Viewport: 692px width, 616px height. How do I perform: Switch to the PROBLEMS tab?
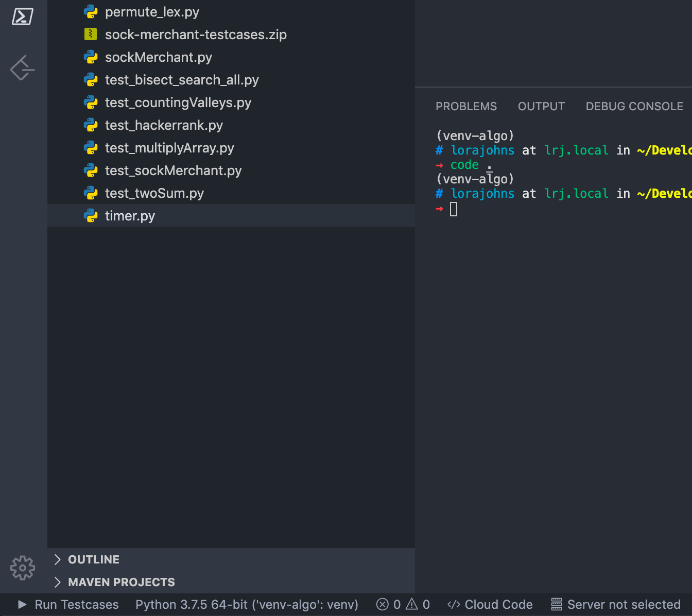pos(466,106)
